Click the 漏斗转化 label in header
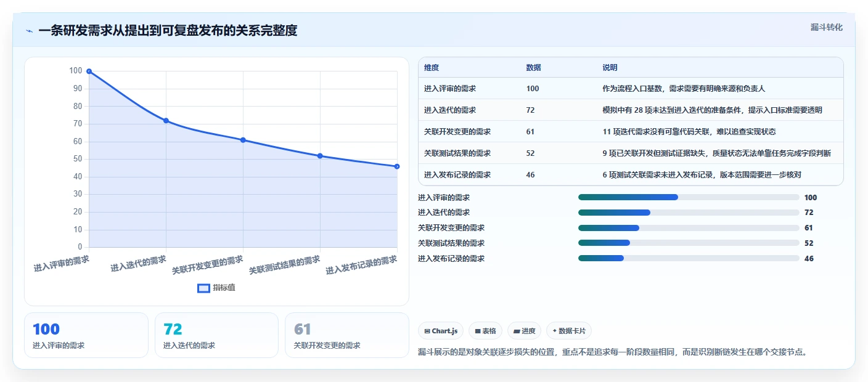Image resolution: width=868 pixels, height=382 pixels. tap(826, 27)
